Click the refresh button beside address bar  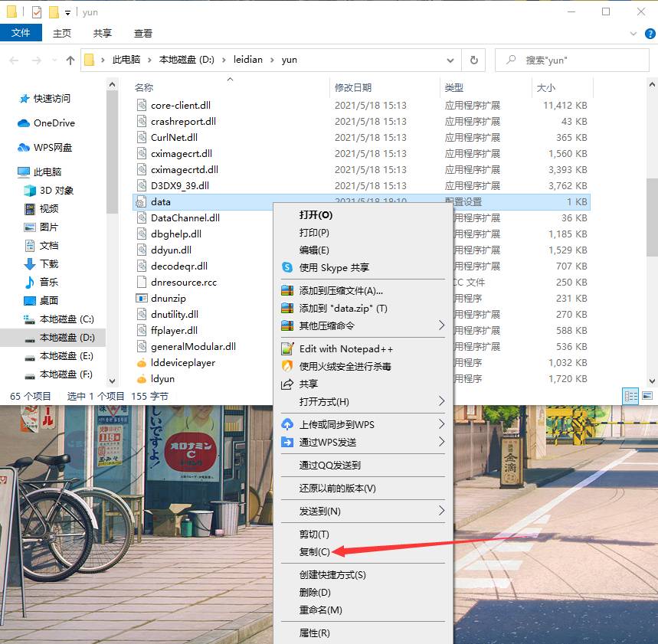click(474, 60)
